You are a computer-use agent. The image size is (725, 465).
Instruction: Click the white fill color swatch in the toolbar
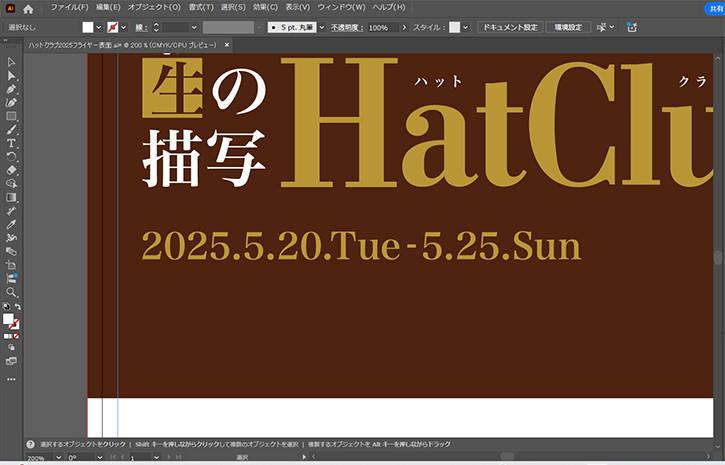9,320
